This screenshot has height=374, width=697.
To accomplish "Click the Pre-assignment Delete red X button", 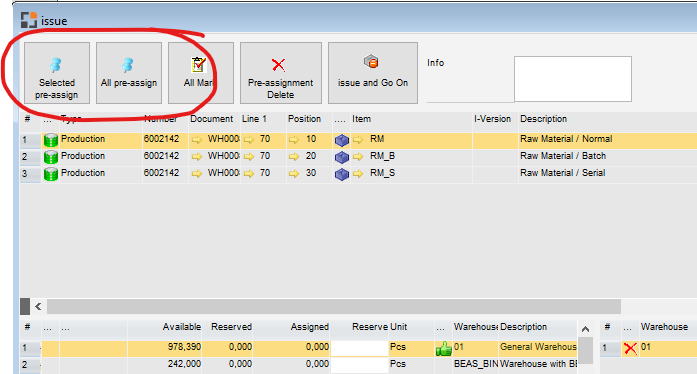I will click(x=280, y=73).
